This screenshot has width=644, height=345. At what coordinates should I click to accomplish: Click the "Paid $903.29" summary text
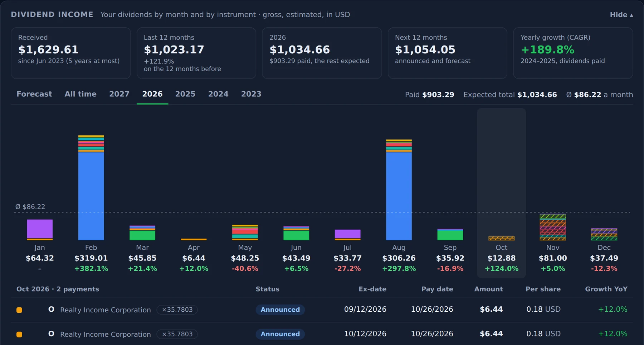429,95
